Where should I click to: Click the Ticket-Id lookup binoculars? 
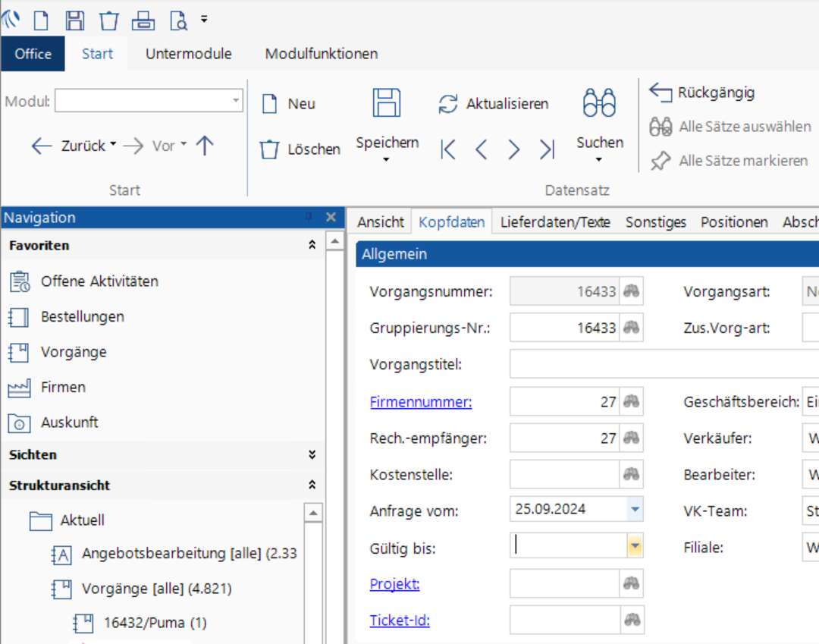point(632,620)
